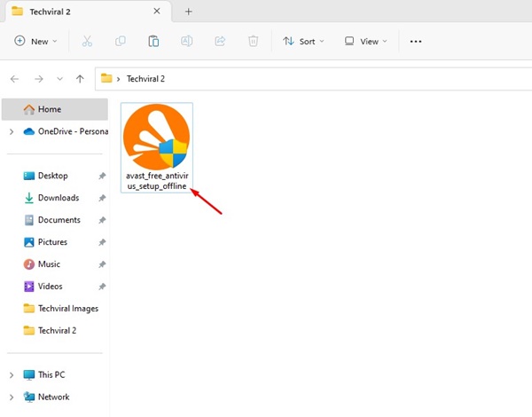Click the Share icon in toolbar
532x417 pixels.
pos(220,42)
